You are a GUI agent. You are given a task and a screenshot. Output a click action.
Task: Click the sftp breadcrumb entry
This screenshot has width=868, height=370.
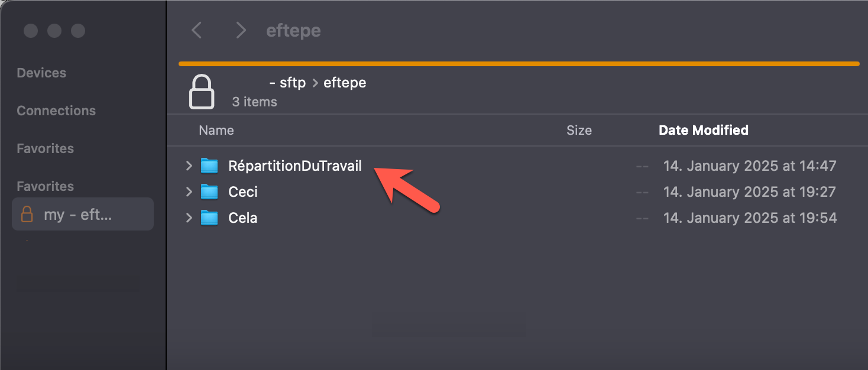(x=290, y=82)
